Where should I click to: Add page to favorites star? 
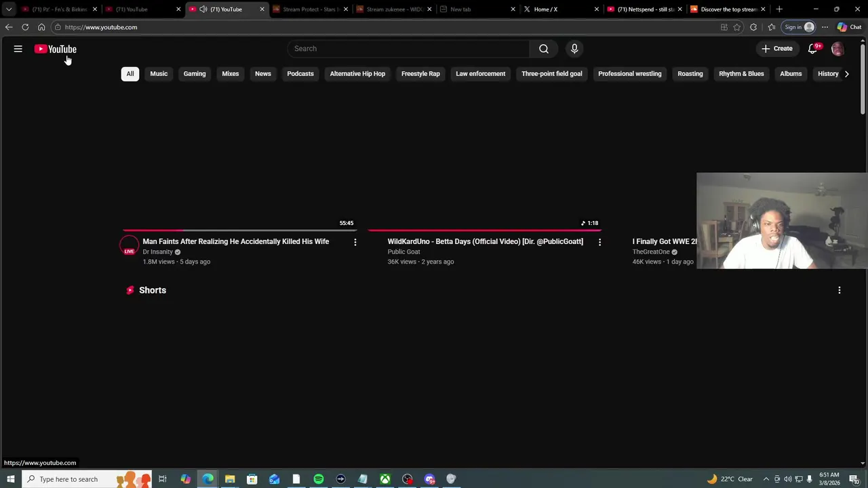pyautogui.click(x=737, y=27)
